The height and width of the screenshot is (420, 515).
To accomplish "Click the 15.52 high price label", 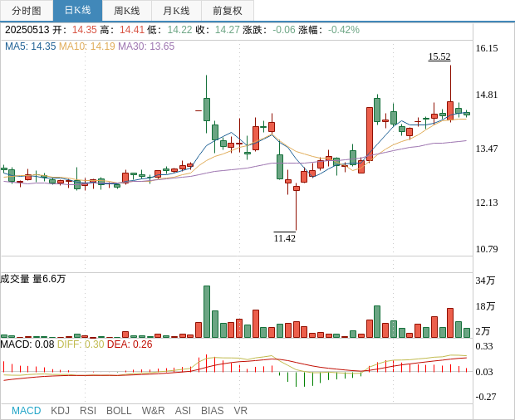I will tap(439, 56).
